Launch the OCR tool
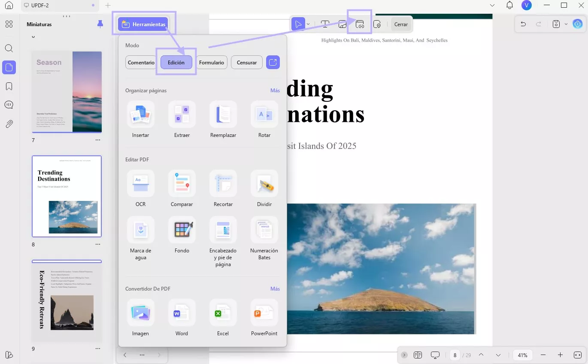Image resolution: width=588 pixels, height=364 pixels. 141,188
